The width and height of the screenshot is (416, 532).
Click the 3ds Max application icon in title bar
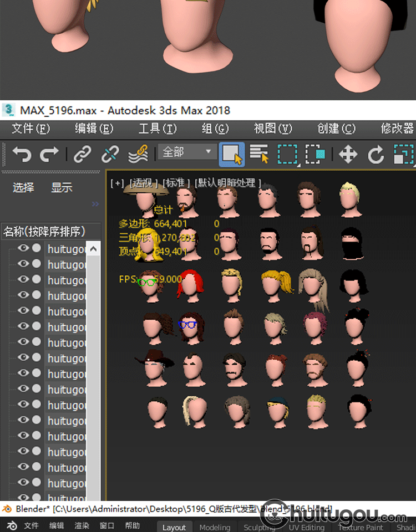[8, 110]
